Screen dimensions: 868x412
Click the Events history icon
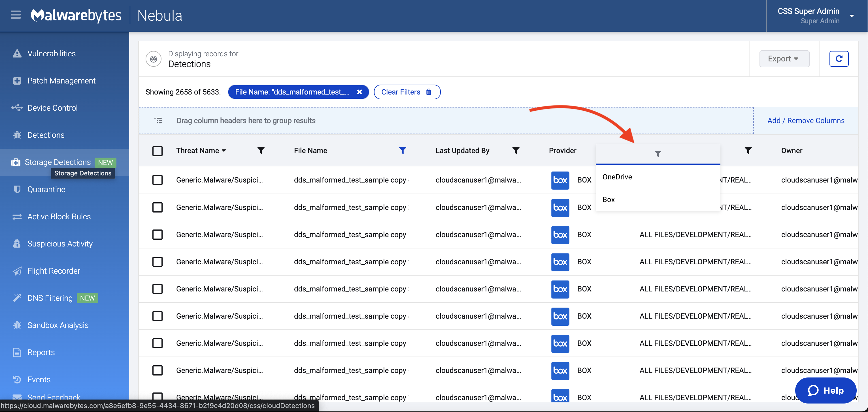click(x=17, y=380)
